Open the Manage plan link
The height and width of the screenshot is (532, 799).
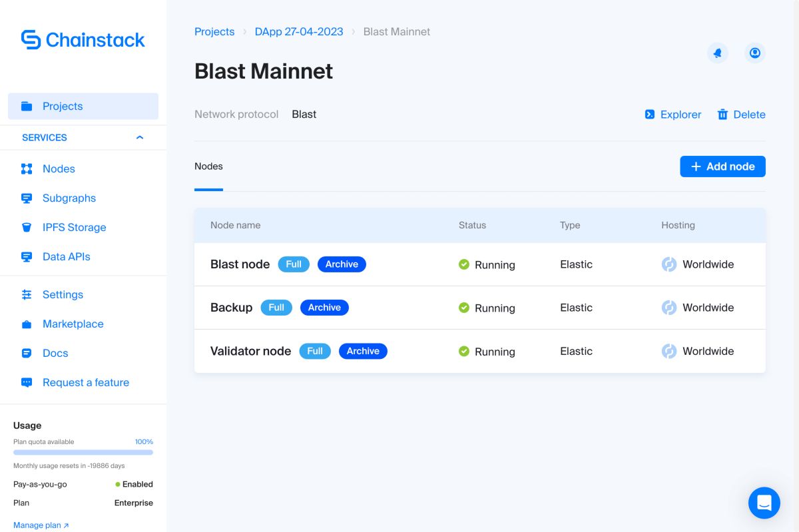pos(41,525)
